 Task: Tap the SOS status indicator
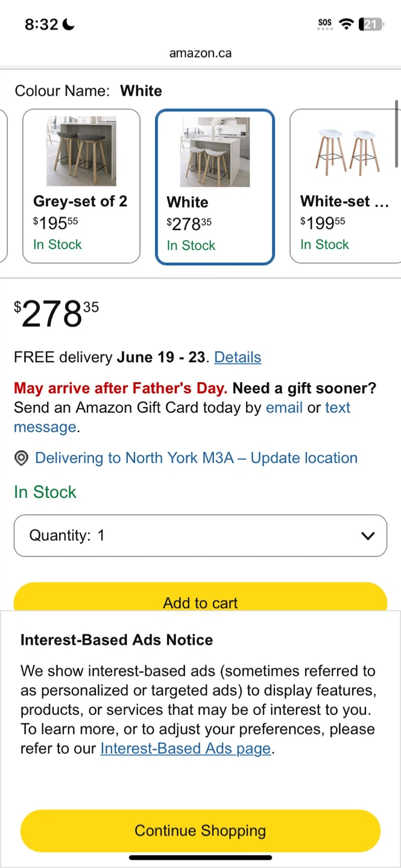point(325,24)
